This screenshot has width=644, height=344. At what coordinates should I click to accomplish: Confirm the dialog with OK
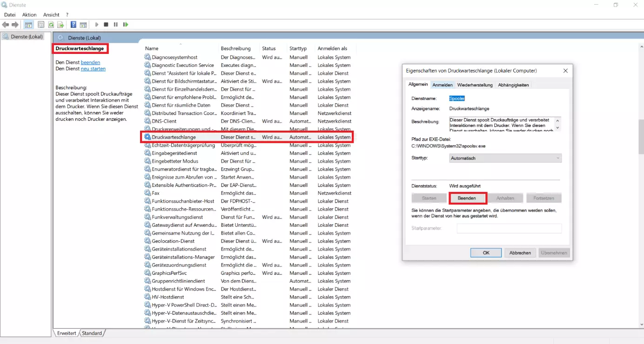click(486, 253)
